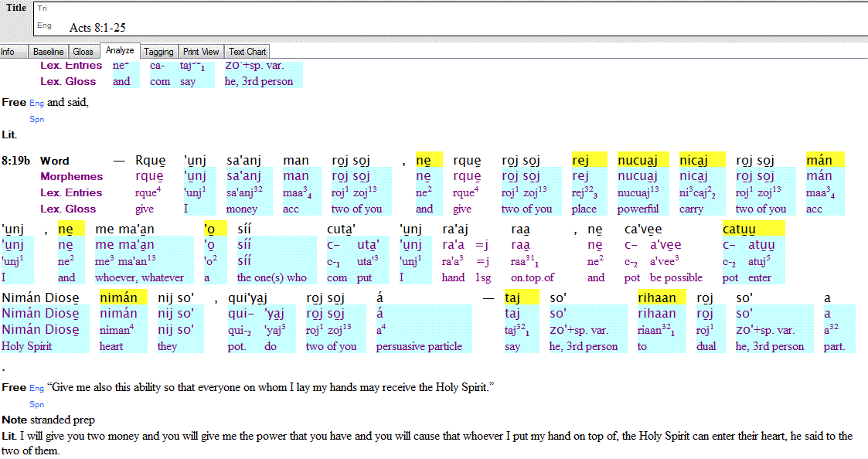The height and width of the screenshot is (459, 868).
Task: Click lexical gloss 'enter'
Action: tap(760, 277)
